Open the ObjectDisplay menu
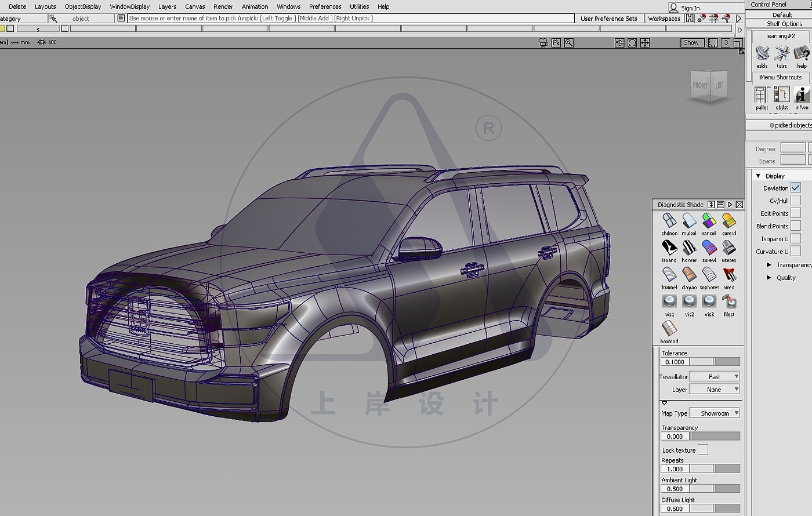Screen dimensions: 812x516 coord(83,6)
